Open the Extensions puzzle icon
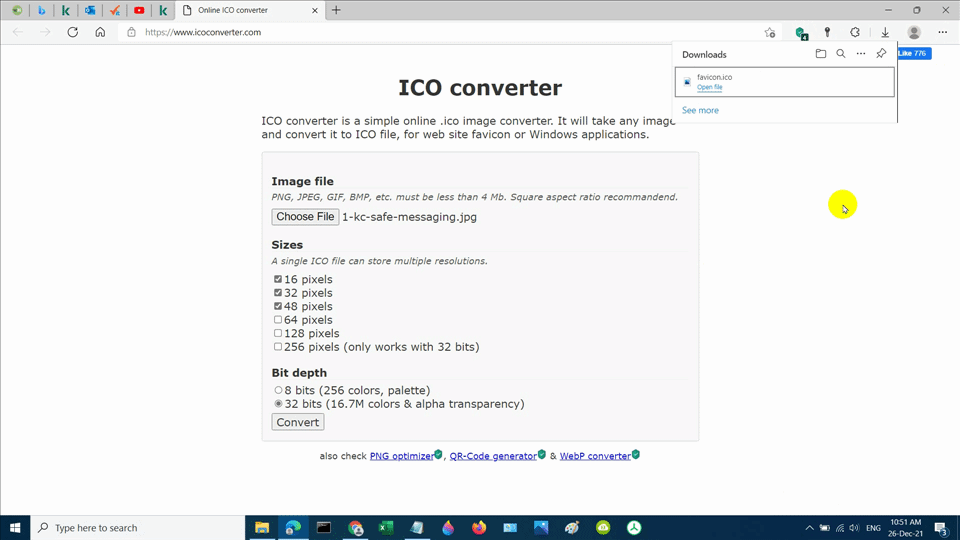Image resolution: width=960 pixels, height=540 pixels. [855, 32]
